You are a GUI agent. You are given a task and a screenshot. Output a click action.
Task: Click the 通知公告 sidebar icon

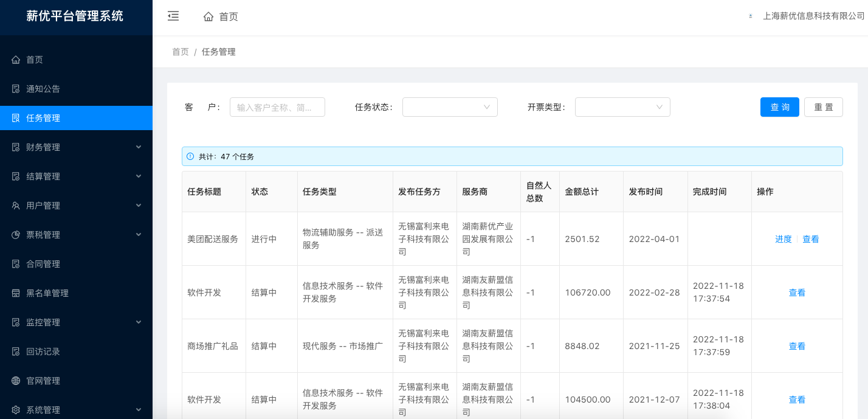coord(16,89)
